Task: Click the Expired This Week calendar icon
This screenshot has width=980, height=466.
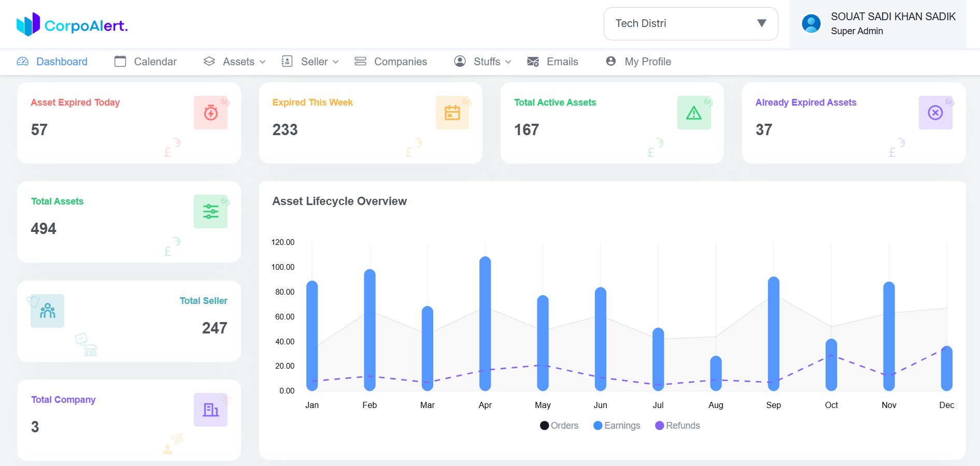Action: point(452,112)
